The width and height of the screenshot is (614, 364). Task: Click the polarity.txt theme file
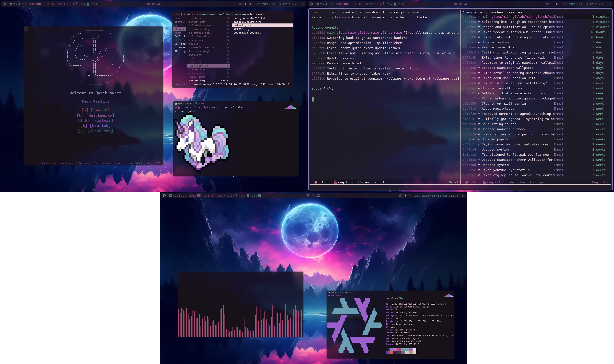243,25
